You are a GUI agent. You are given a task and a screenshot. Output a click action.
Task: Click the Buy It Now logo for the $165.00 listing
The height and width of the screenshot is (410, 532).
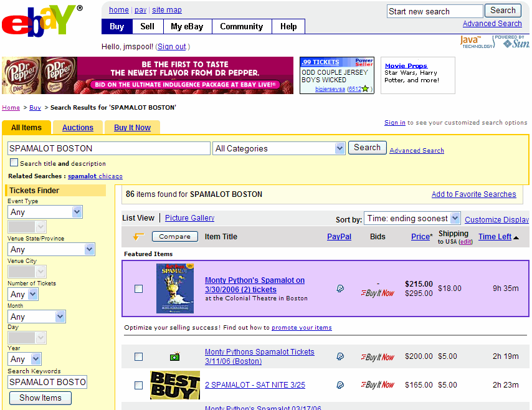[x=378, y=384]
